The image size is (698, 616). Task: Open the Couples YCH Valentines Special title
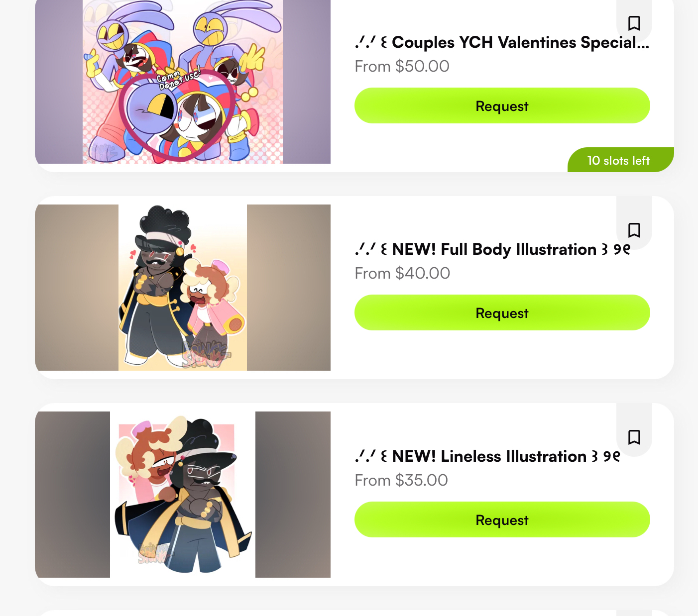point(502,42)
